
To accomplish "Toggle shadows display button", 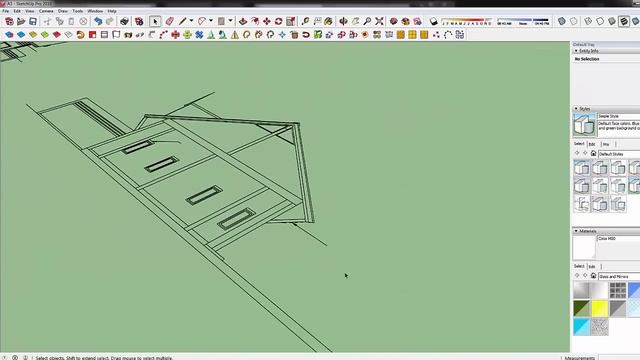I will point(433,21).
